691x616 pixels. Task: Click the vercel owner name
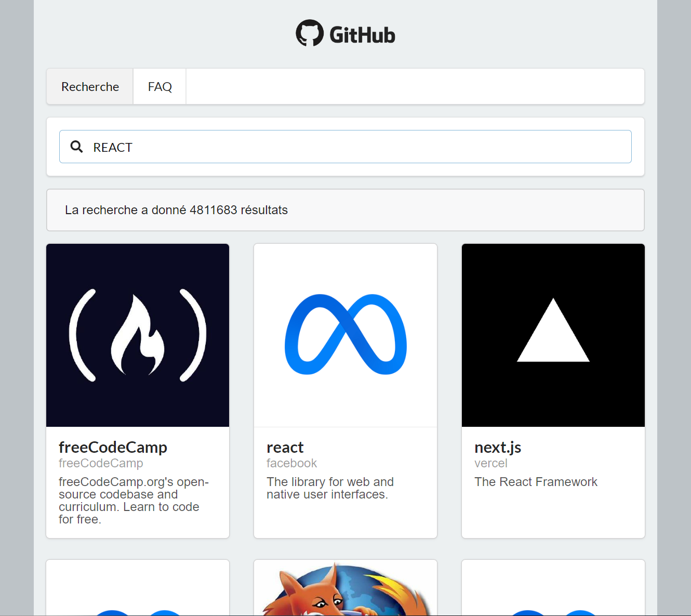[x=490, y=463]
